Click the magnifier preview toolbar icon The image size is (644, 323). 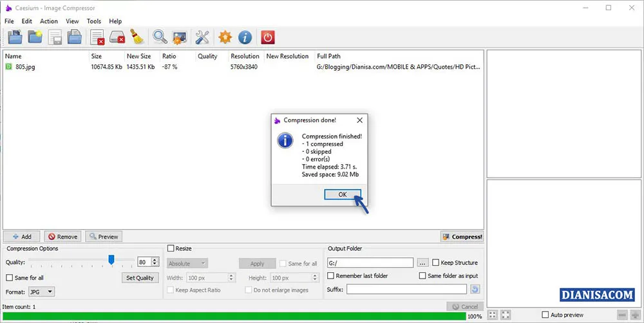(159, 37)
